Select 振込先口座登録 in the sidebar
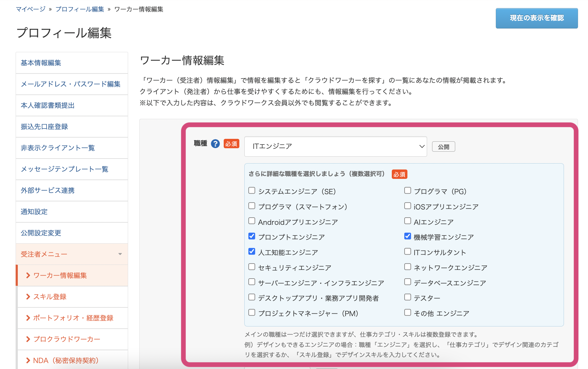The image size is (588, 369). click(x=44, y=127)
